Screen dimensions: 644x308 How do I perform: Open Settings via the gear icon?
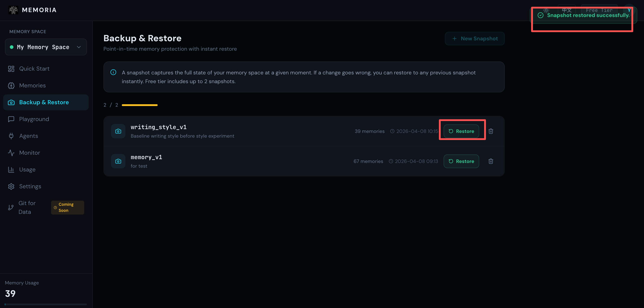click(11, 187)
